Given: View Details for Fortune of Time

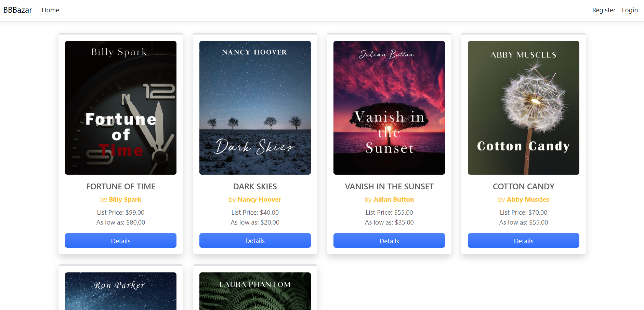Looking at the screenshot, I should (121, 241).
